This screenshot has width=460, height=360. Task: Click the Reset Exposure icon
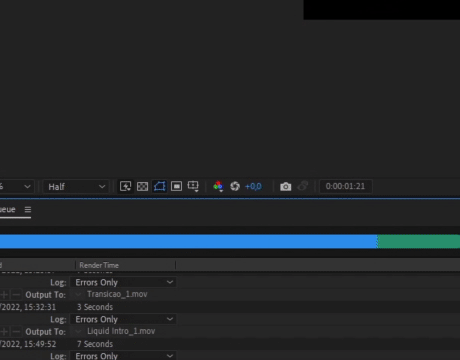point(235,186)
